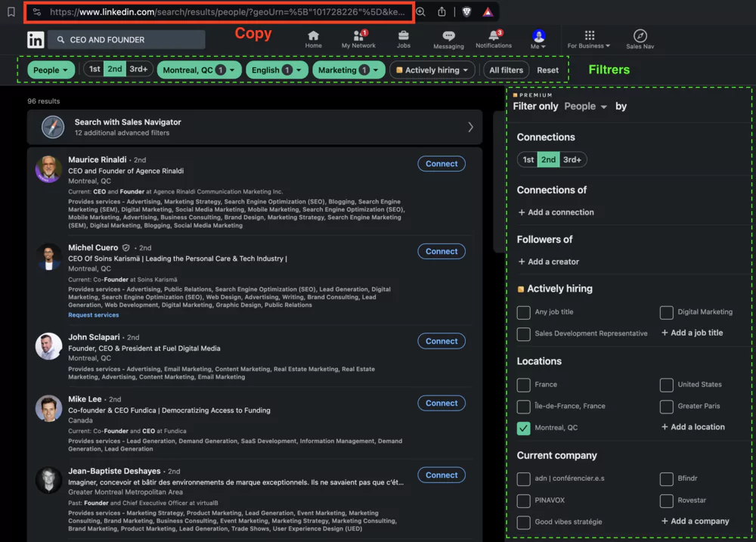
Task: Open the Messaging icon
Action: (x=448, y=36)
